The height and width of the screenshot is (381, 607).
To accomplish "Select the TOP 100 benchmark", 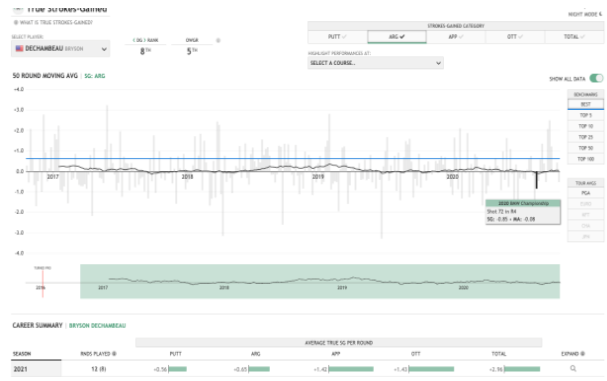I will click(585, 159).
